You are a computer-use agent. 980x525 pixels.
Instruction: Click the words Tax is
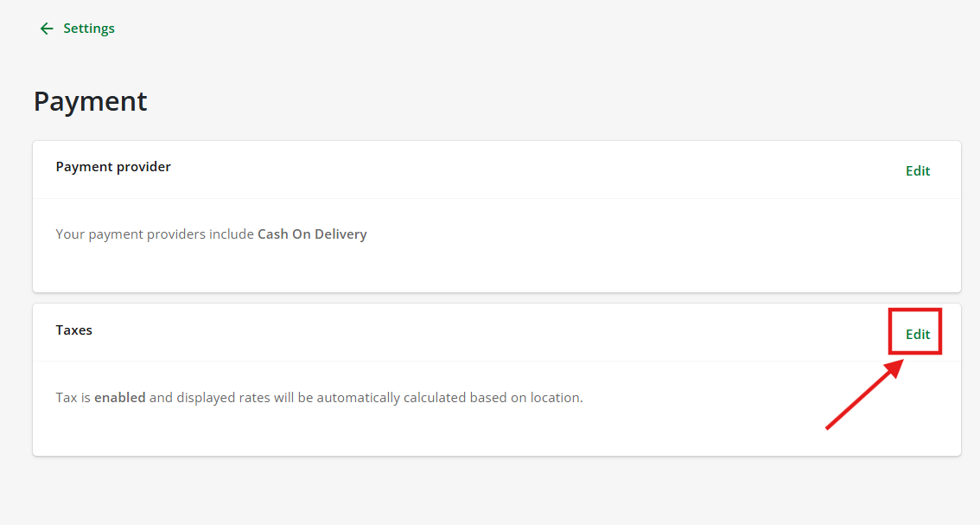[x=73, y=397]
